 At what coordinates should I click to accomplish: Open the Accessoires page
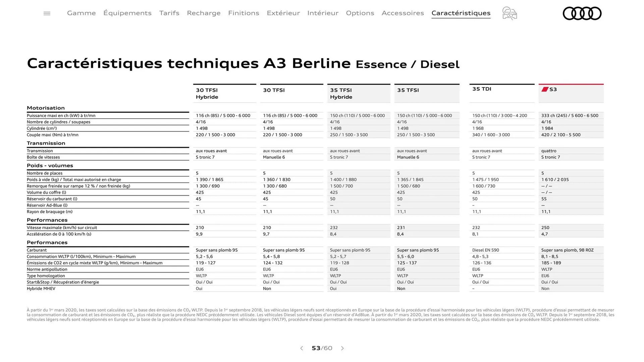[403, 13]
